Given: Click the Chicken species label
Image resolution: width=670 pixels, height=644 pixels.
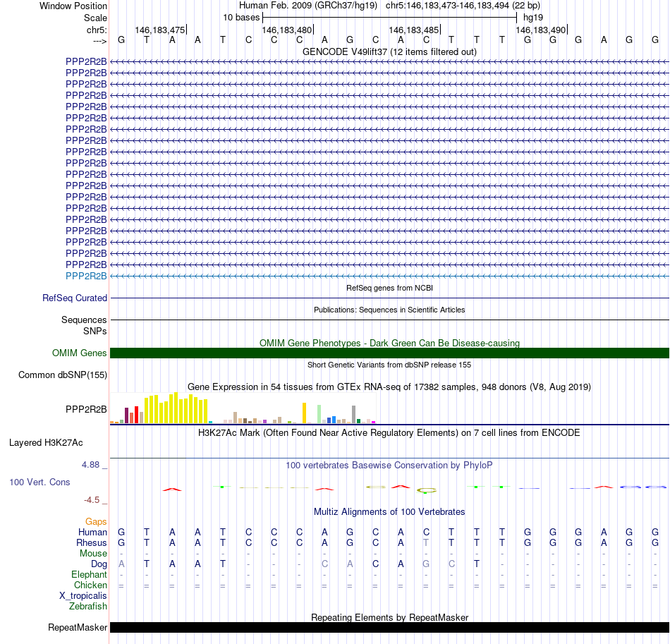Looking at the screenshot, I should pyautogui.click(x=90, y=585).
